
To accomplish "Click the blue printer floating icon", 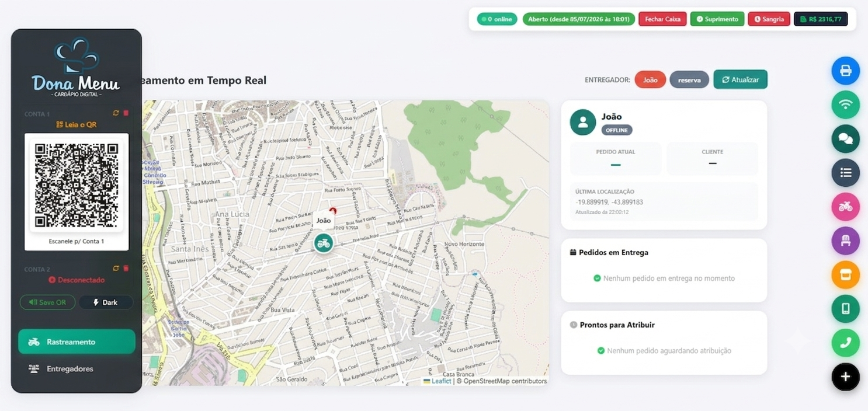I will (x=845, y=71).
